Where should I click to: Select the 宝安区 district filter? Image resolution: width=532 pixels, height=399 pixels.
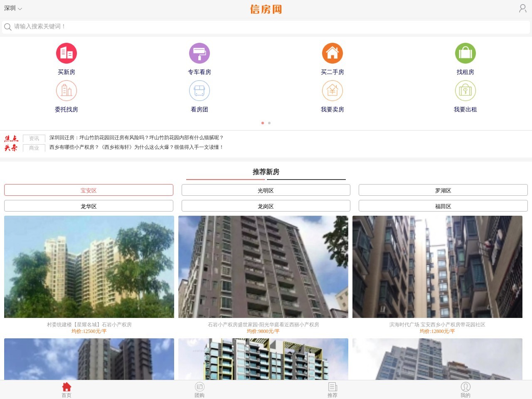[x=89, y=190]
